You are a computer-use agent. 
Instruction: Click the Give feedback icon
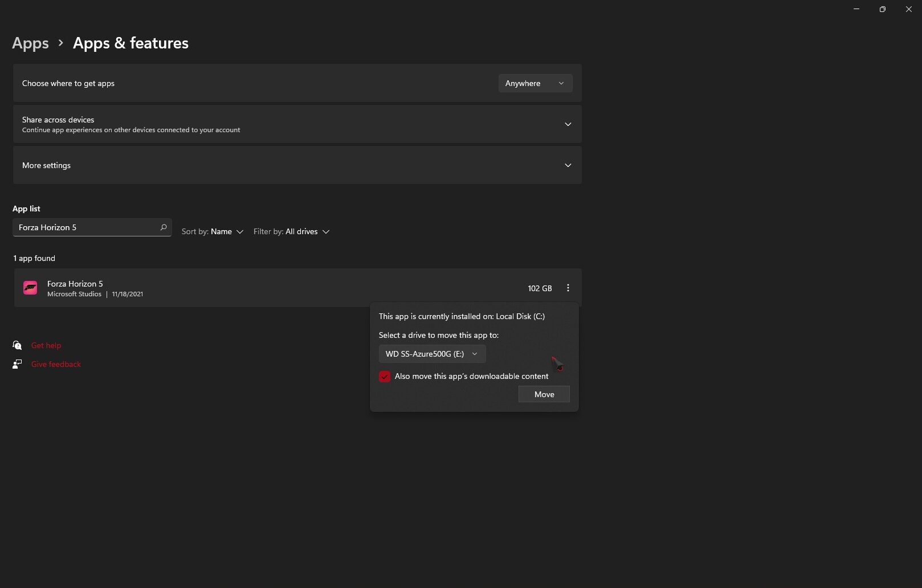coord(17,364)
